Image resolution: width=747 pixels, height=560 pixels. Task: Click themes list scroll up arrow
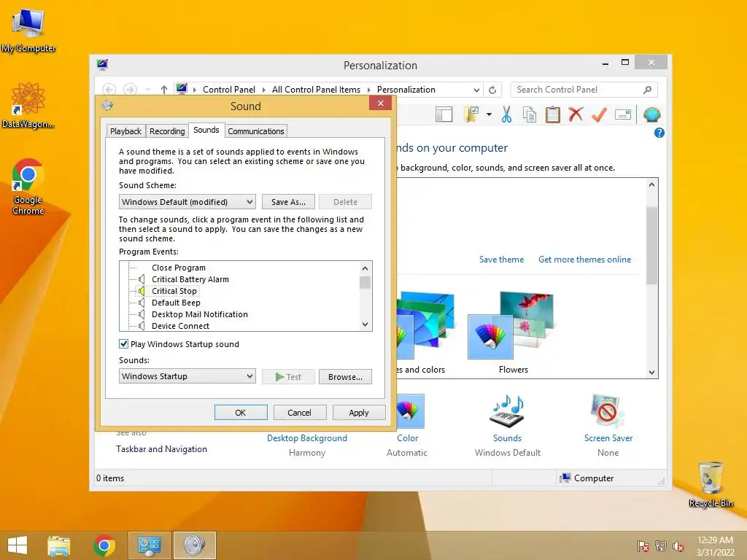[651, 184]
